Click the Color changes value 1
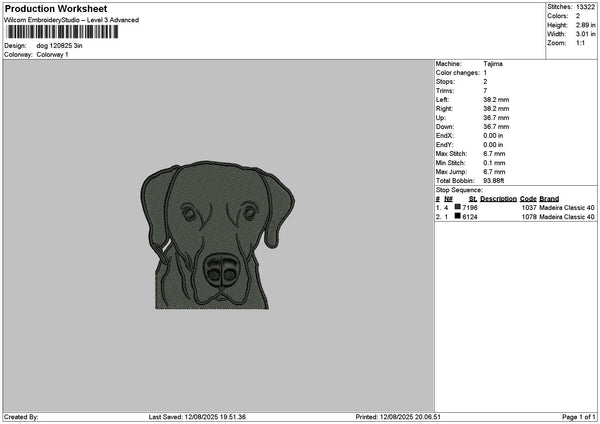 point(485,73)
